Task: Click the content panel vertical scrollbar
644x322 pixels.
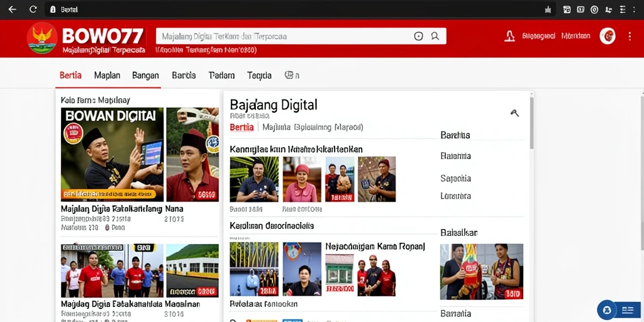Action: pyautogui.click(x=532, y=123)
